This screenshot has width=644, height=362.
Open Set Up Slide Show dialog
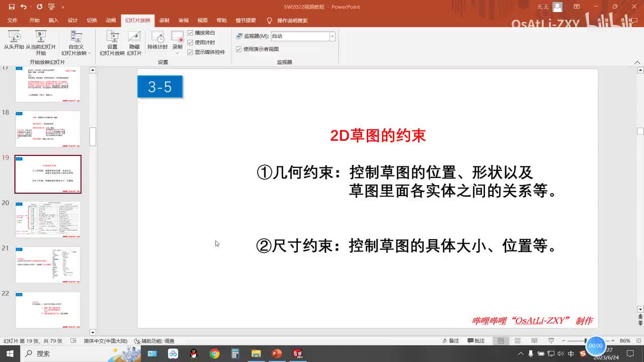[112, 43]
